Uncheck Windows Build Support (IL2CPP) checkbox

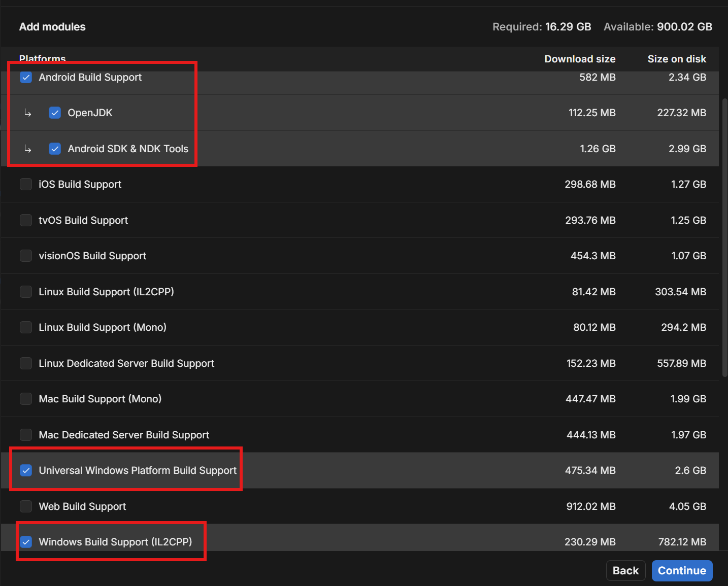coord(26,542)
